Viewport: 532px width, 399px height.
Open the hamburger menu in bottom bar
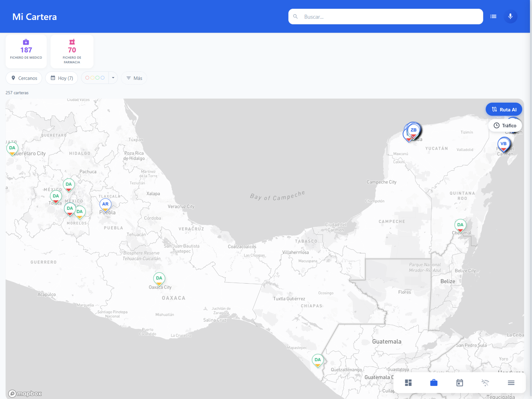511,382
